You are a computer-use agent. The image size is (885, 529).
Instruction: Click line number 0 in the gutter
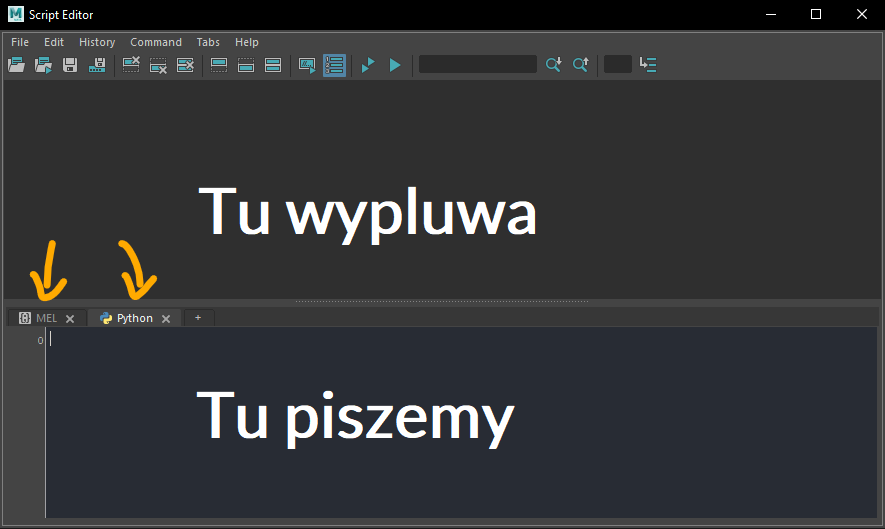coord(40,340)
